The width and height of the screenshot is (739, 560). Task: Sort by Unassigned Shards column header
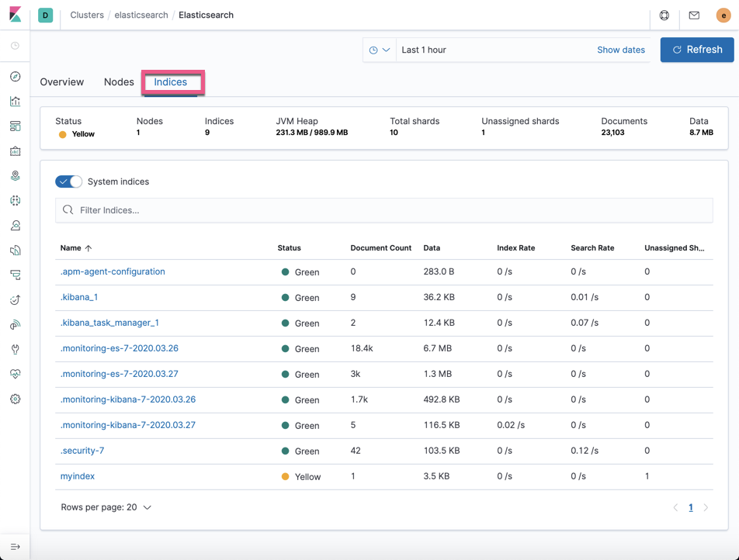[x=675, y=247]
